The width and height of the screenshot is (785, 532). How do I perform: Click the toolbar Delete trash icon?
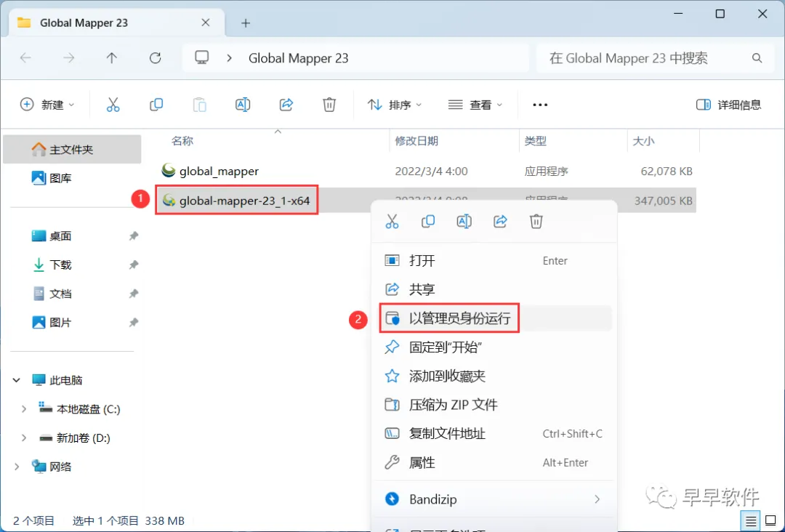point(329,105)
